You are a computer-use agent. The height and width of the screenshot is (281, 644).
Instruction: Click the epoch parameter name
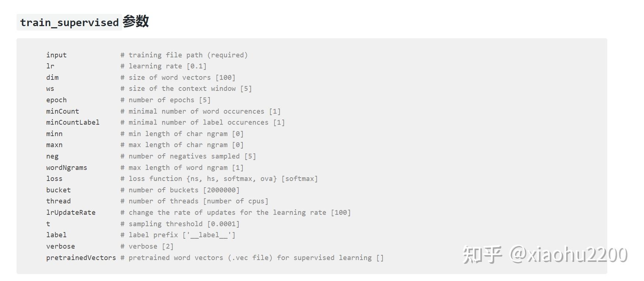pos(56,100)
